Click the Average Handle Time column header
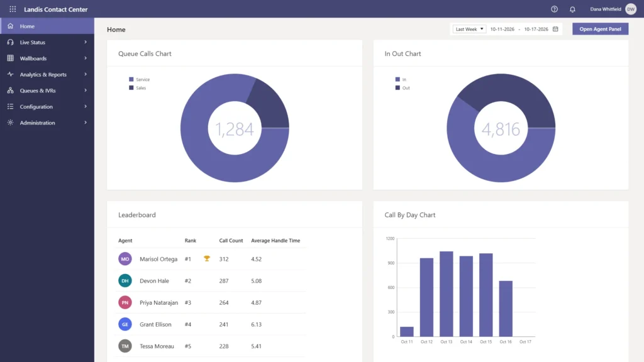 tap(275, 241)
